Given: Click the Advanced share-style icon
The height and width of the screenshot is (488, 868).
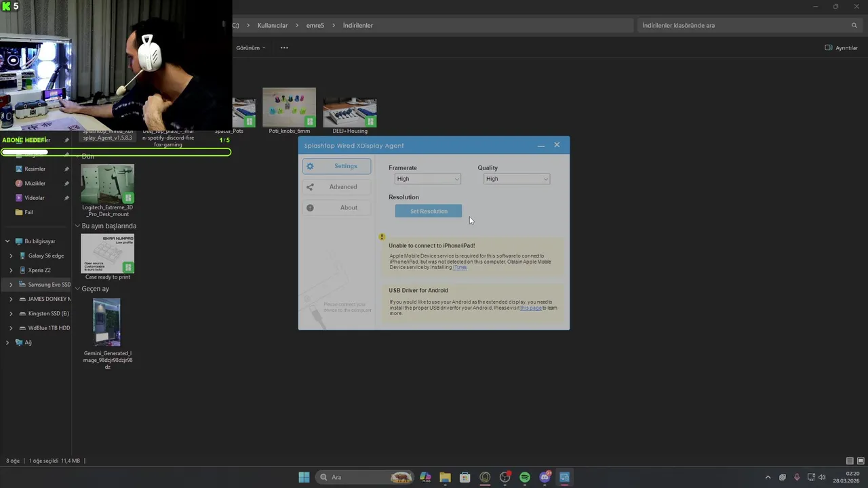Looking at the screenshot, I should [310, 187].
